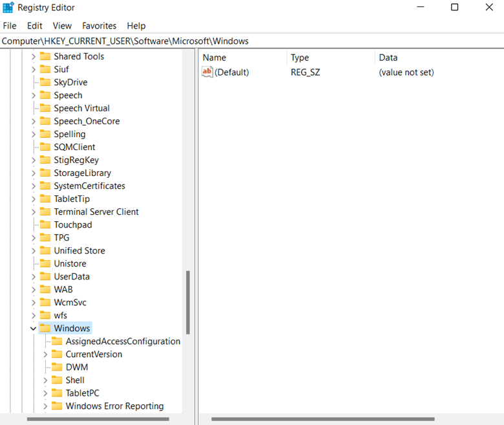
Task: Click the ab string icon of (Default)
Action: tap(207, 72)
